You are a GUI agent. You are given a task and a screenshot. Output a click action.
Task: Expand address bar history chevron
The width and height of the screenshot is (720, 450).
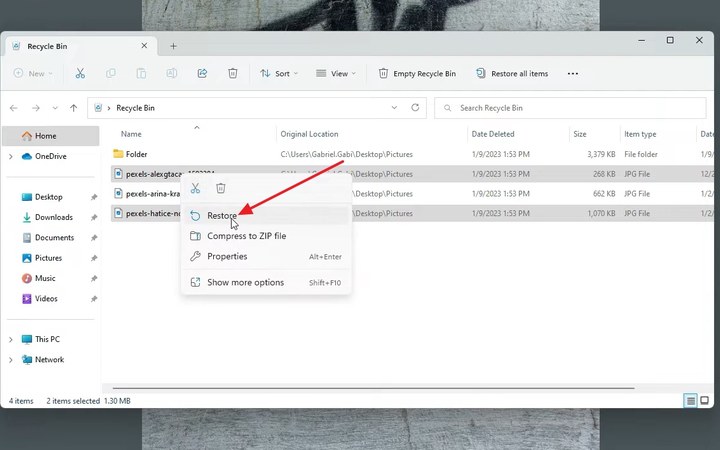tap(394, 107)
